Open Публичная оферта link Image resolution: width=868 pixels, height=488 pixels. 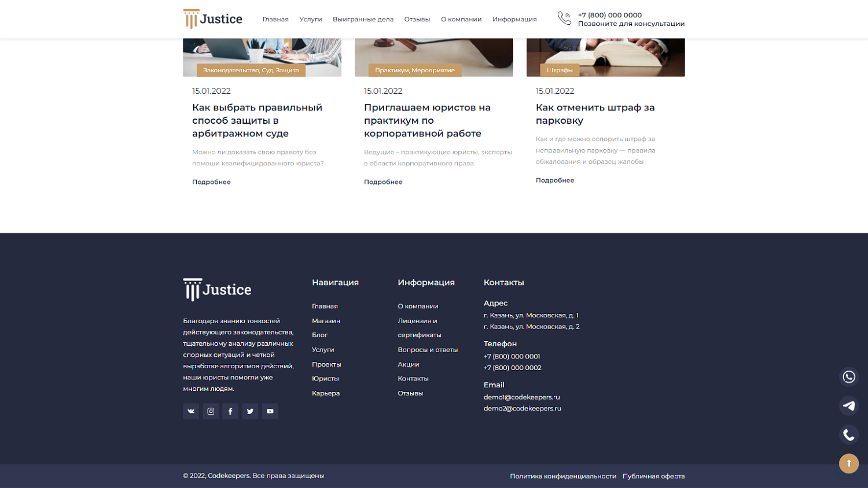tap(653, 476)
